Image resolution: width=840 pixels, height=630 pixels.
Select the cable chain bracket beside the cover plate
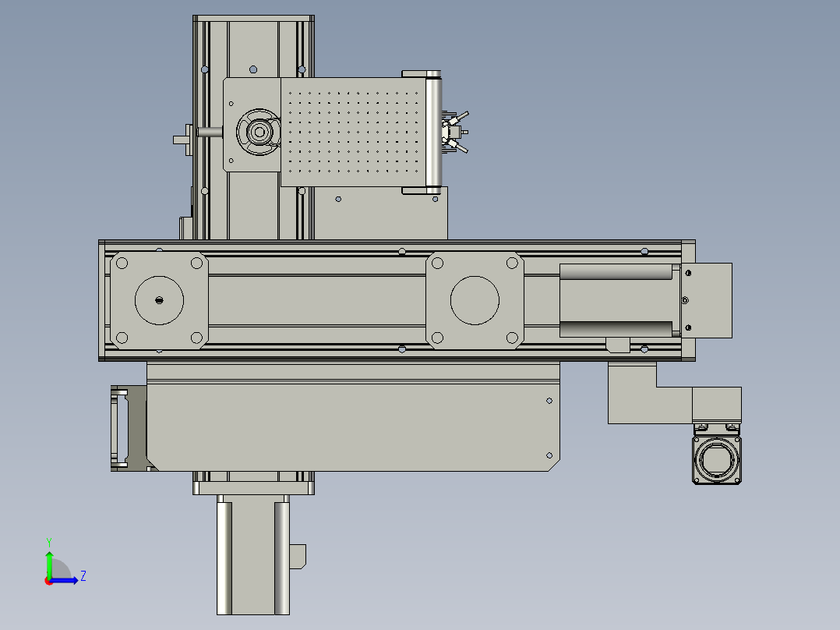128,428
